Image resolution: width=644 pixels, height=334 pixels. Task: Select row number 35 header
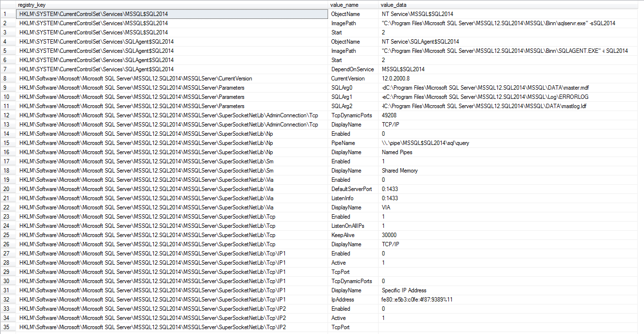(x=8, y=327)
